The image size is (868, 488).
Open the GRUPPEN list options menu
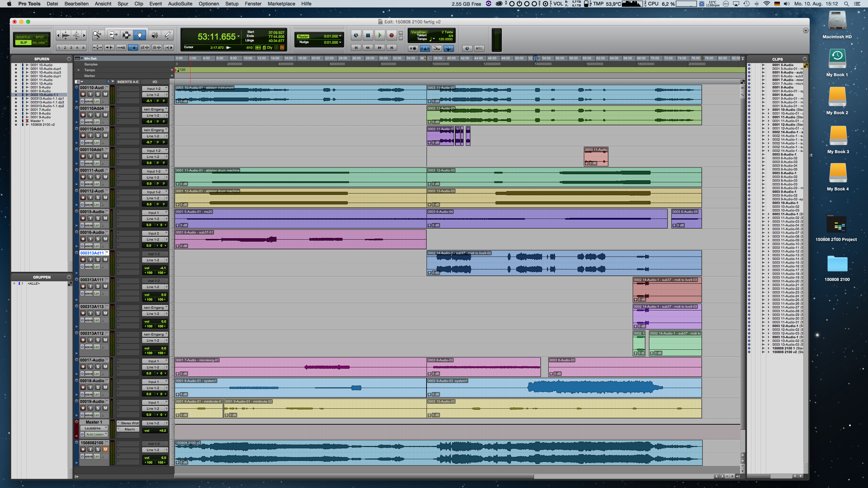69,277
